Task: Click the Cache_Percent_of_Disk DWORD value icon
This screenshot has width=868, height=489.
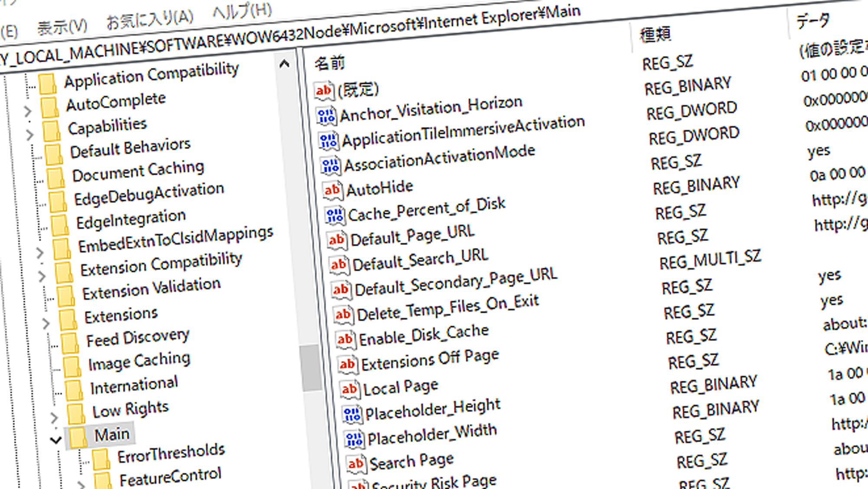Action: [335, 215]
